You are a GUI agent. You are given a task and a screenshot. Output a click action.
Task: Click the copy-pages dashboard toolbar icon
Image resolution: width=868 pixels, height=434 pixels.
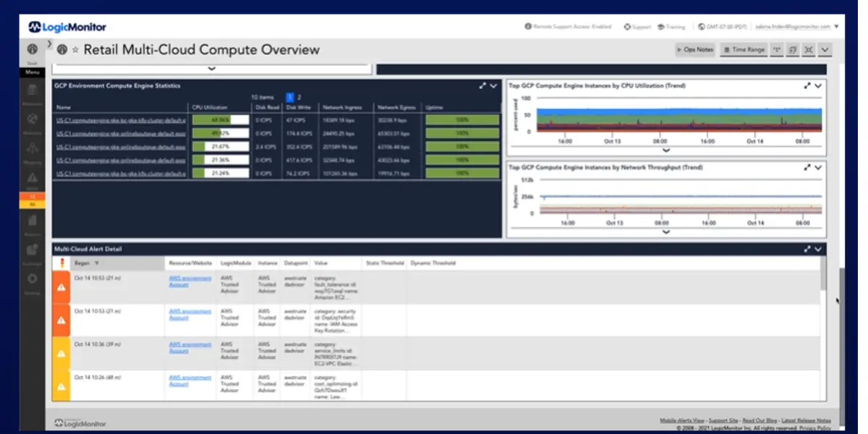pos(793,50)
